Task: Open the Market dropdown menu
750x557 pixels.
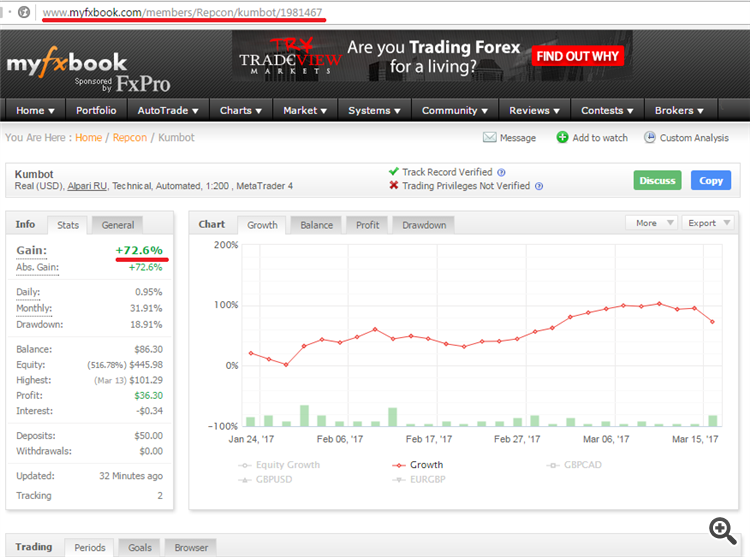Action: pyautogui.click(x=305, y=110)
